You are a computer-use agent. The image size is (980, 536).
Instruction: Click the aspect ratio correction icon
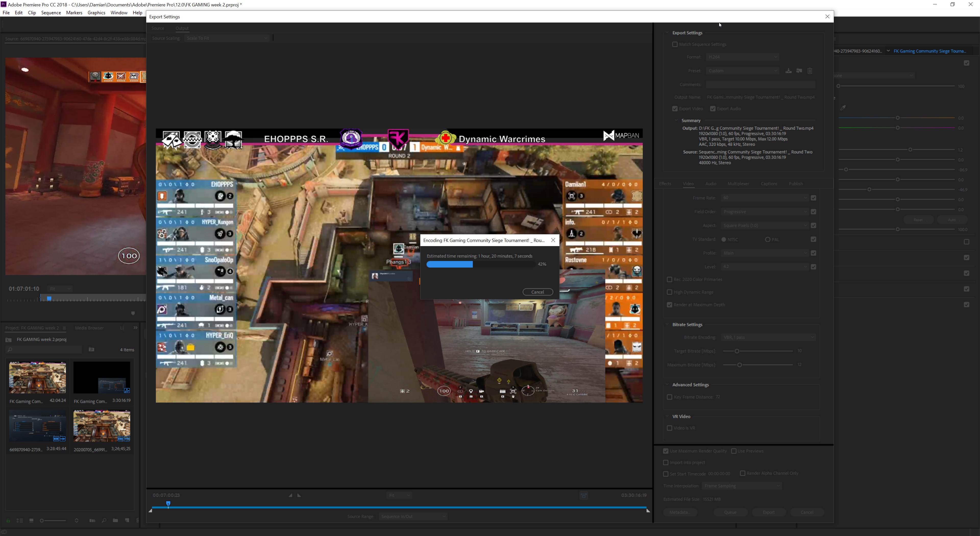(584, 495)
